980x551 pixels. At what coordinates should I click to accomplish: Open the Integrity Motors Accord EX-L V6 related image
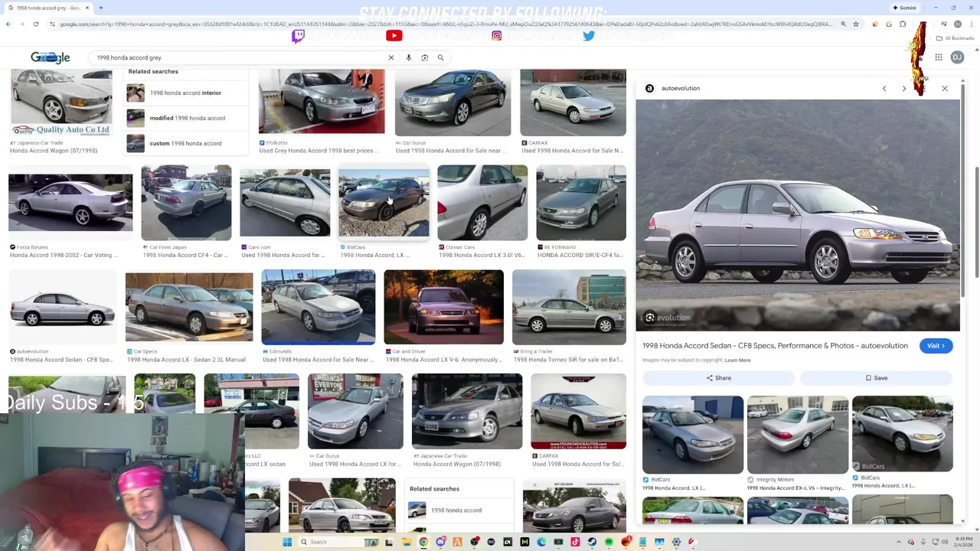point(798,435)
